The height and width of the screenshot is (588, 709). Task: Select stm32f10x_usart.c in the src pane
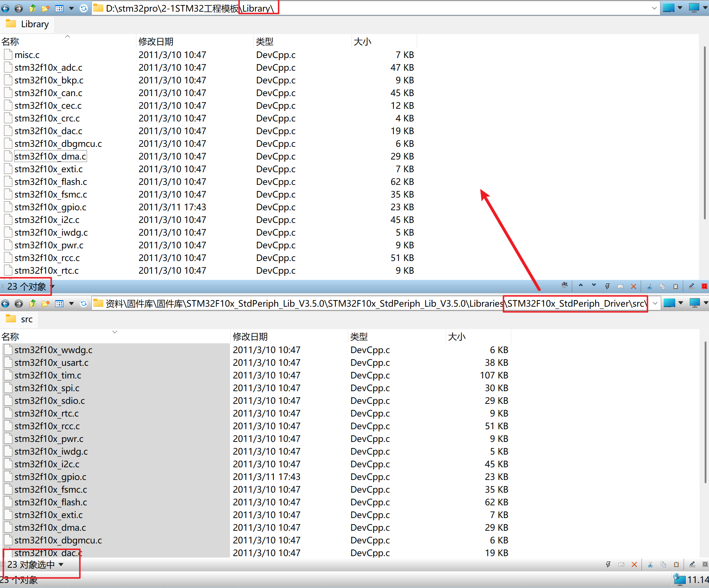click(x=51, y=363)
